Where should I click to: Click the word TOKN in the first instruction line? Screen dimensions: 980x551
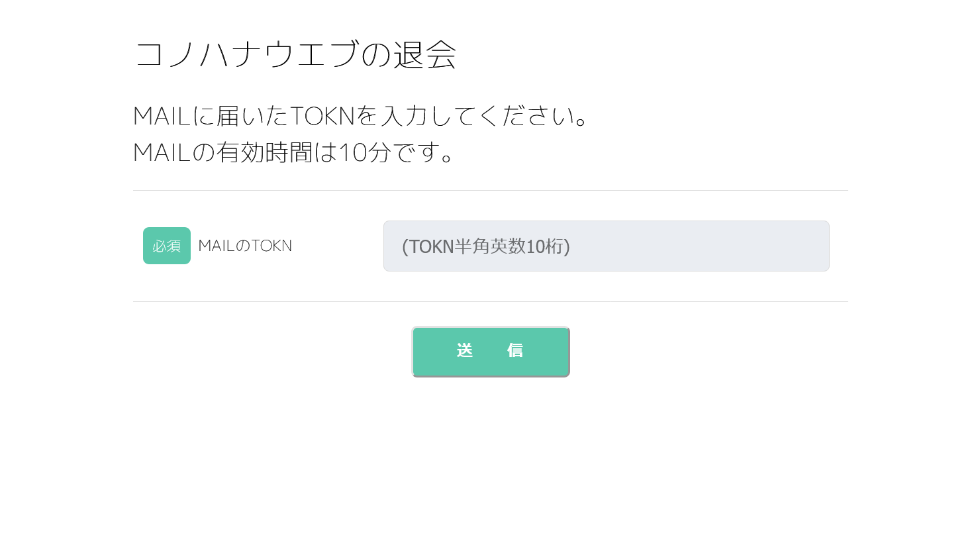(323, 116)
